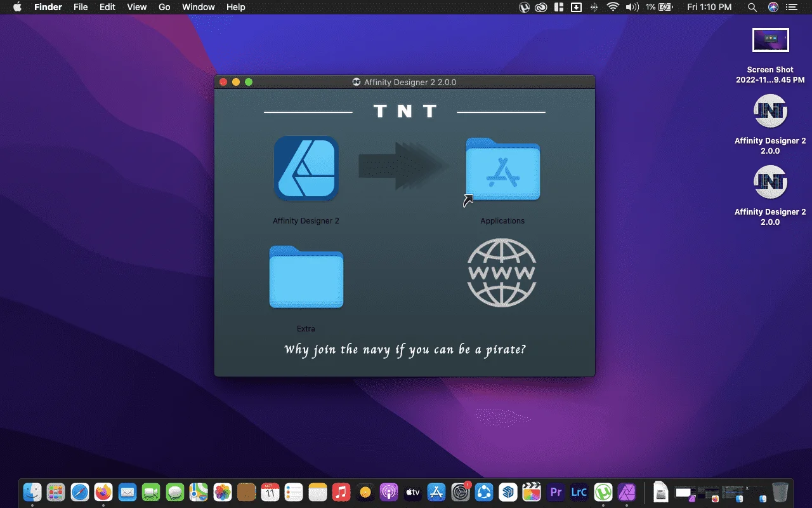Minimize the Affinity Designer 2 2.0.0 window
812x508 pixels.
click(236, 82)
